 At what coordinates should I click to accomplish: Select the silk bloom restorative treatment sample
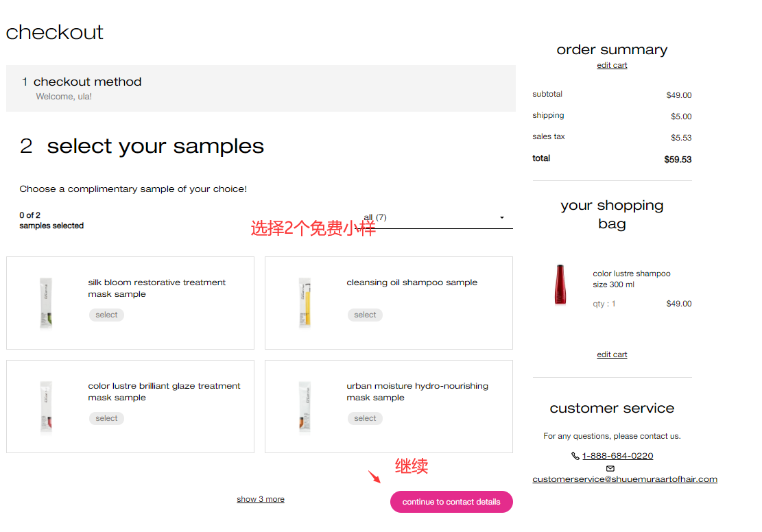[106, 315]
